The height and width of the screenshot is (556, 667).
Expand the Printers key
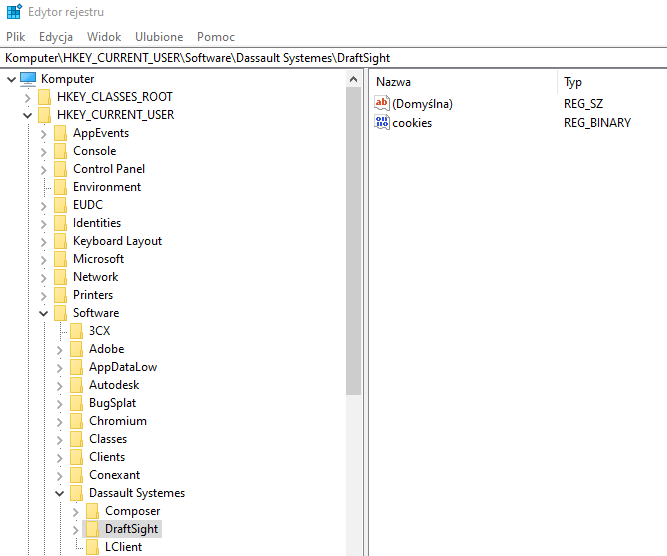pos(43,296)
